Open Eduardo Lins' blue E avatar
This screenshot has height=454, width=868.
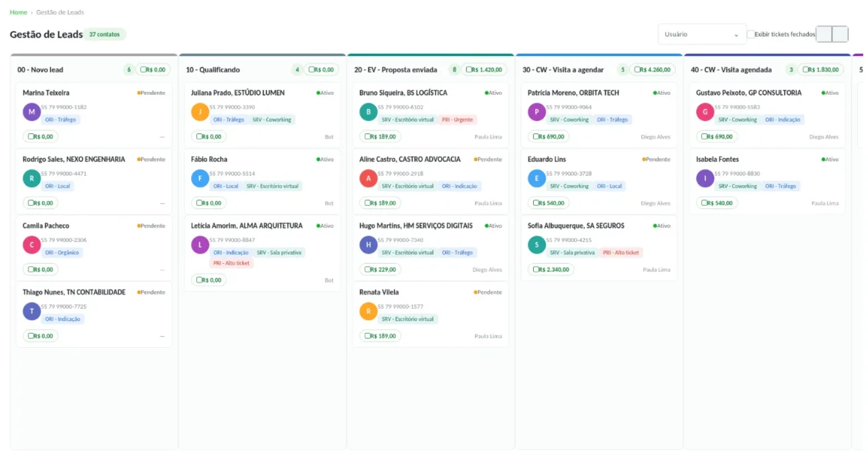coord(537,179)
